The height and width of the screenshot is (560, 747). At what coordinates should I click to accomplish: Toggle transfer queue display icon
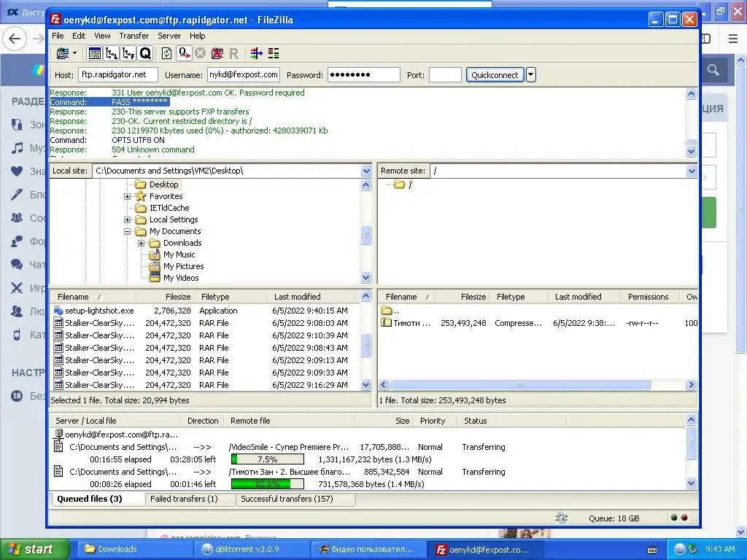[145, 53]
